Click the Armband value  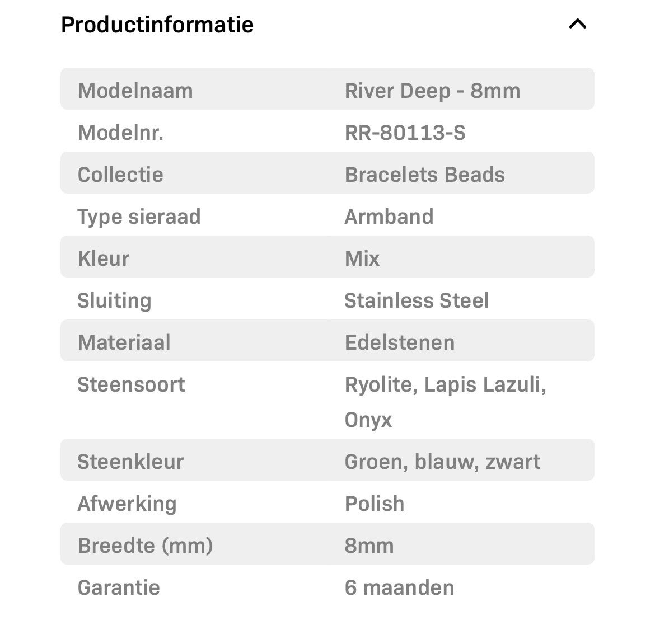(389, 217)
